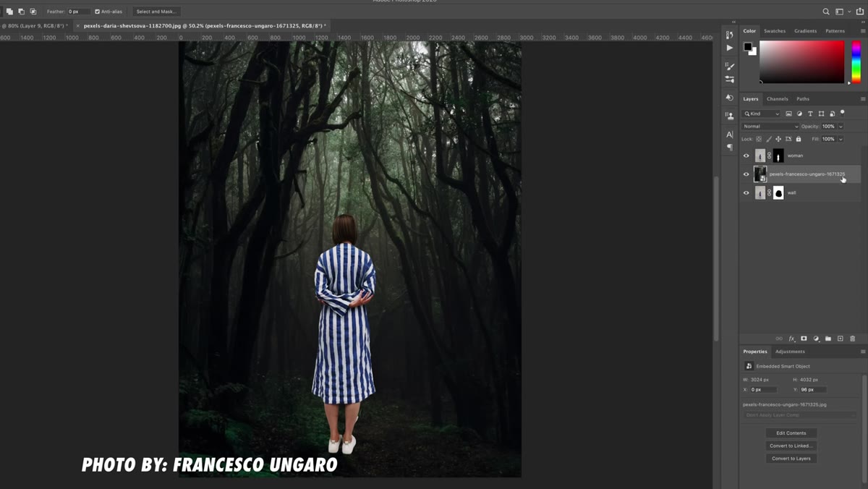
Task: Click the Select and Mask button
Action: [156, 12]
